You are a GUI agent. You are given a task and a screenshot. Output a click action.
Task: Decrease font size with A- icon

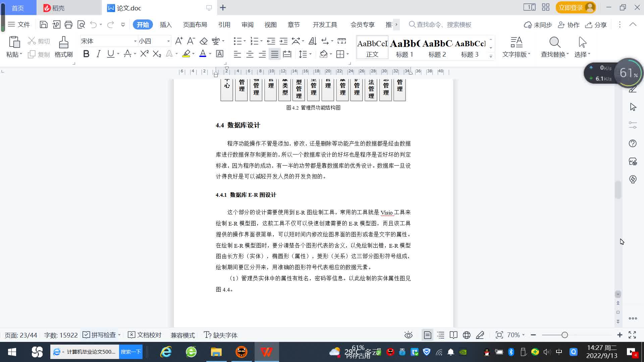pyautogui.click(x=191, y=41)
